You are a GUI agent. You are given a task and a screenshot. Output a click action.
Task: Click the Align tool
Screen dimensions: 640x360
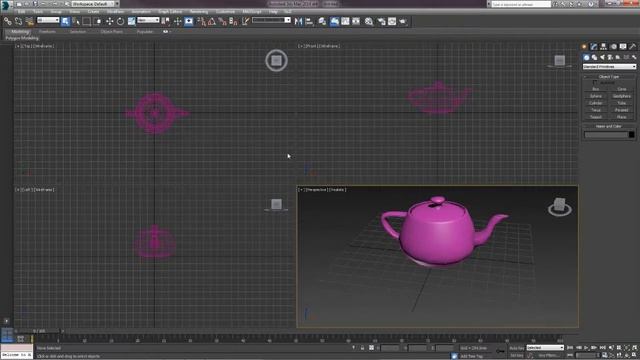pyautogui.click(x=309, y=21)
